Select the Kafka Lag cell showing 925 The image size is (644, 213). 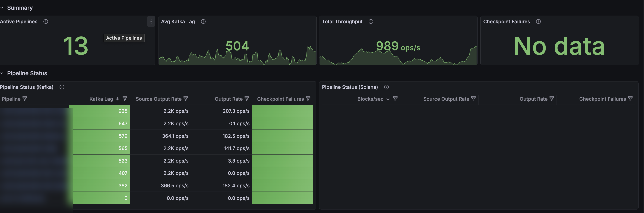(101, 111)
